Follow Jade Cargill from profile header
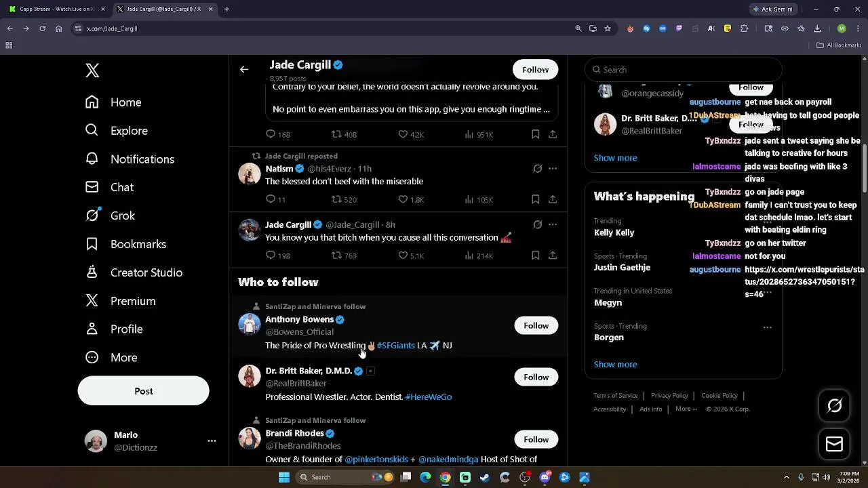Image resolution: width=868 pixels, height=488 pixels. pyautogui.click(x=535, y=70)
